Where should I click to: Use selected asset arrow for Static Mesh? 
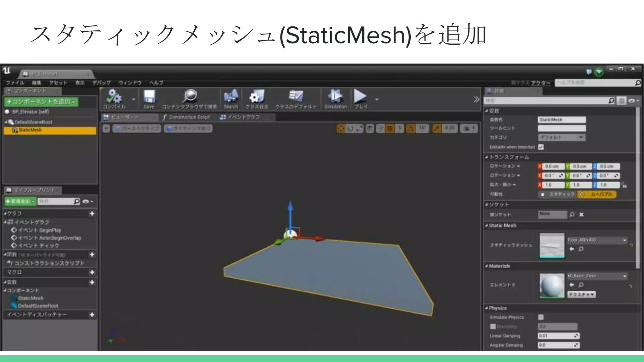coord(571,249)
